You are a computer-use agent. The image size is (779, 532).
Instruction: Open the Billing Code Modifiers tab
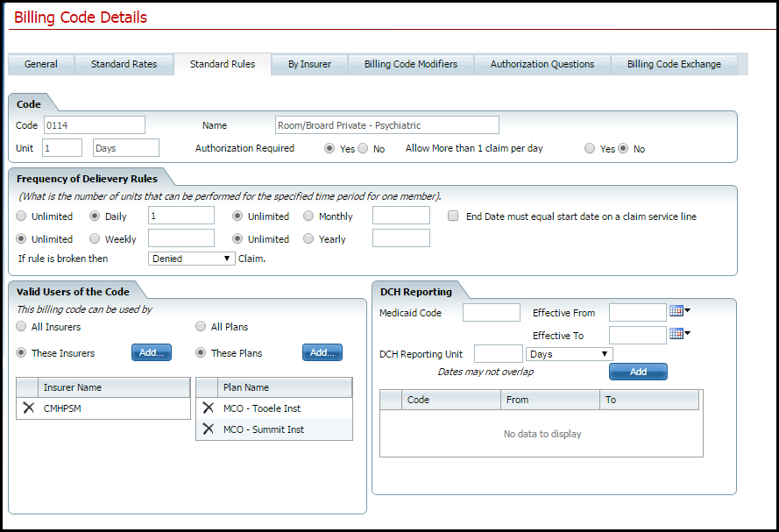pos(410,64)
